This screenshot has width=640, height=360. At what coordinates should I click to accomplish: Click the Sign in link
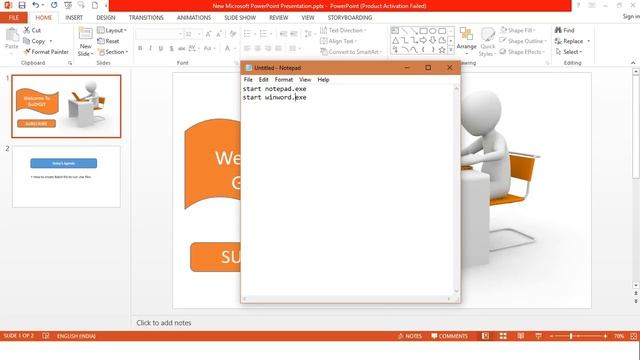631,16
